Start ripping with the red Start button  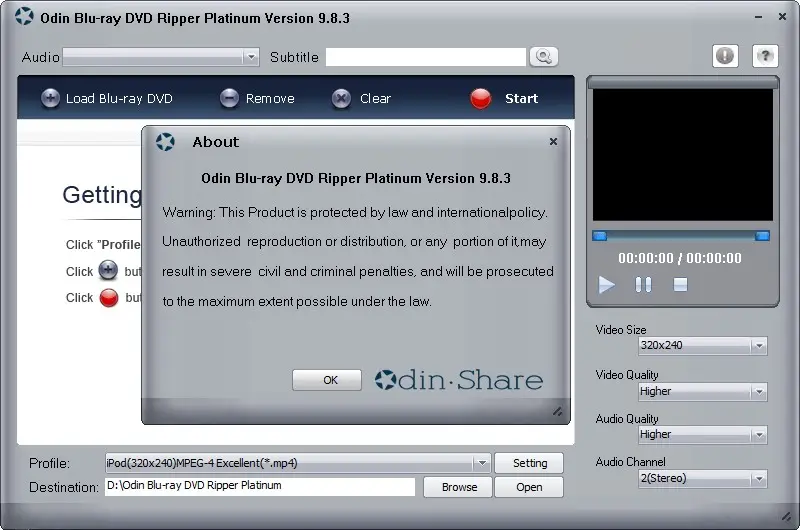pos(481,98)
